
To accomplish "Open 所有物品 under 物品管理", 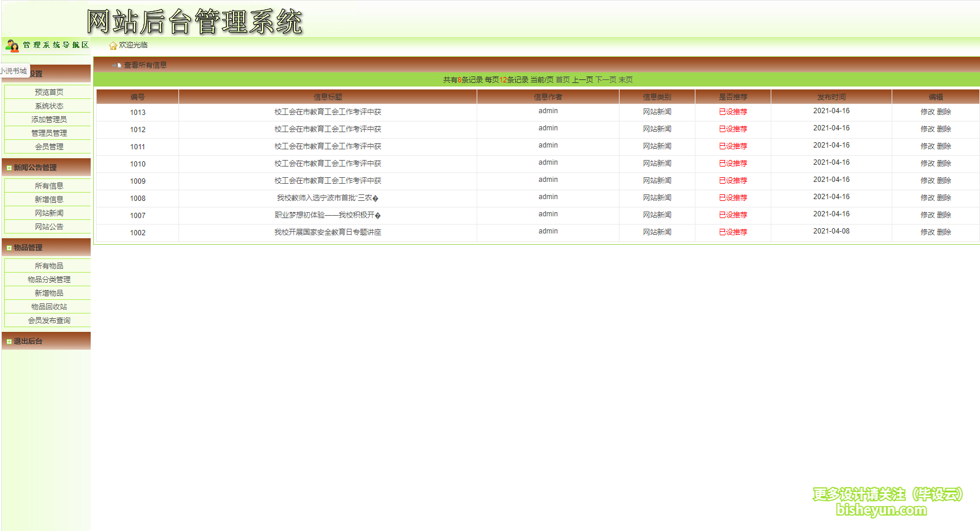I will [x=49, y=265].
